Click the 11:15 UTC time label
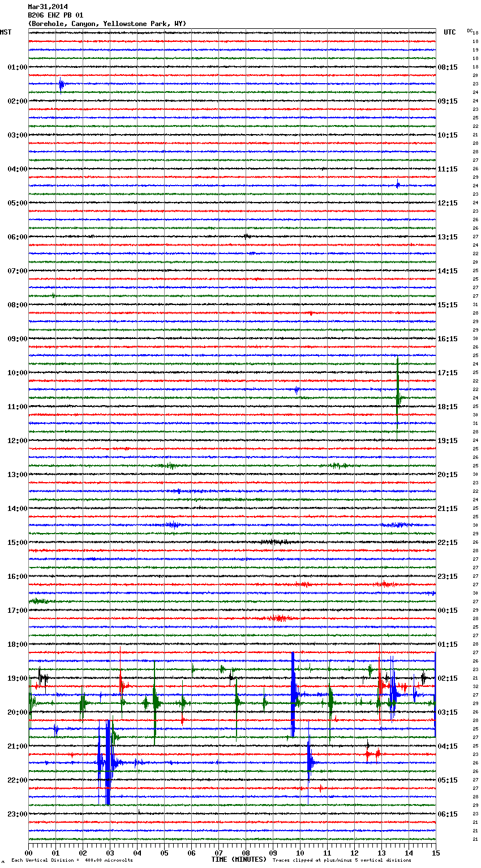The width and height of the screenshot is (481, 868). coord(448,169)
